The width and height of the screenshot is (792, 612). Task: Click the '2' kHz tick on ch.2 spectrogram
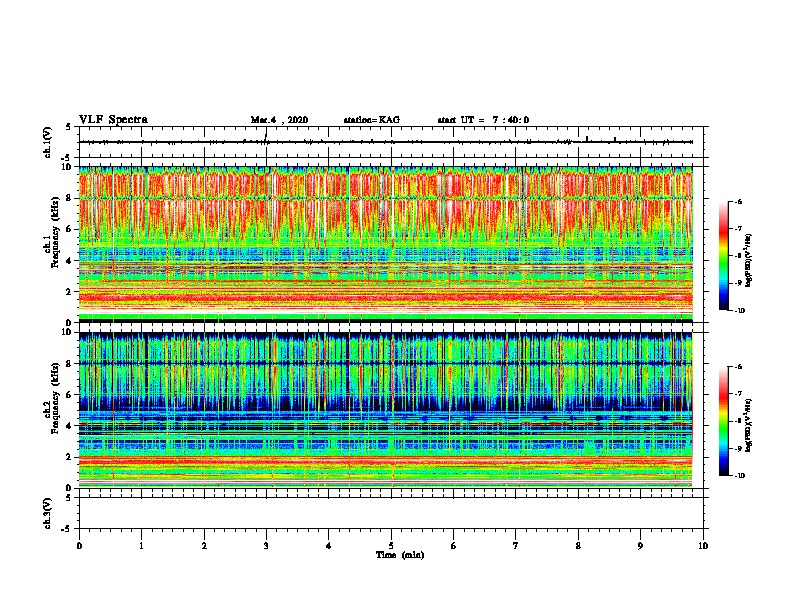70,457
